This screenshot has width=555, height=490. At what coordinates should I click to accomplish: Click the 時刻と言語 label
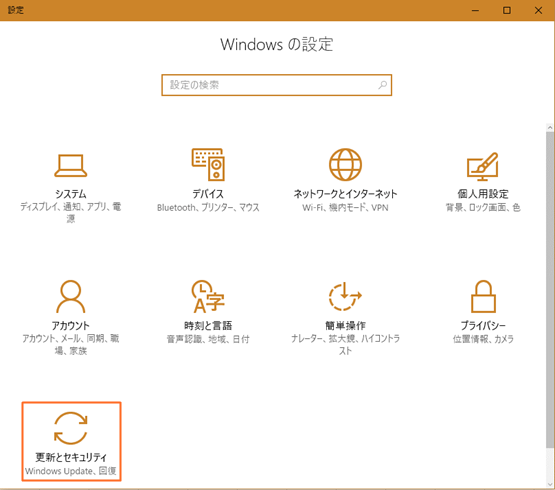pos(208,325)
